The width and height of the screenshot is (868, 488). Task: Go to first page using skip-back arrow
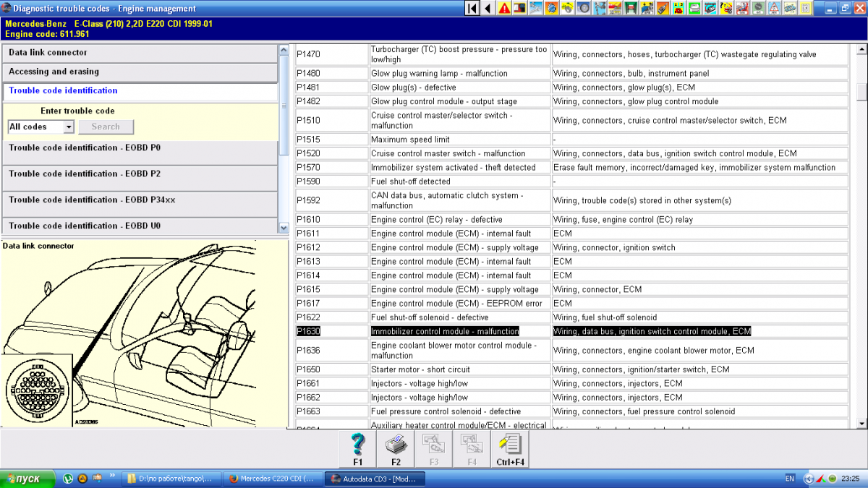tap(472, 8)
